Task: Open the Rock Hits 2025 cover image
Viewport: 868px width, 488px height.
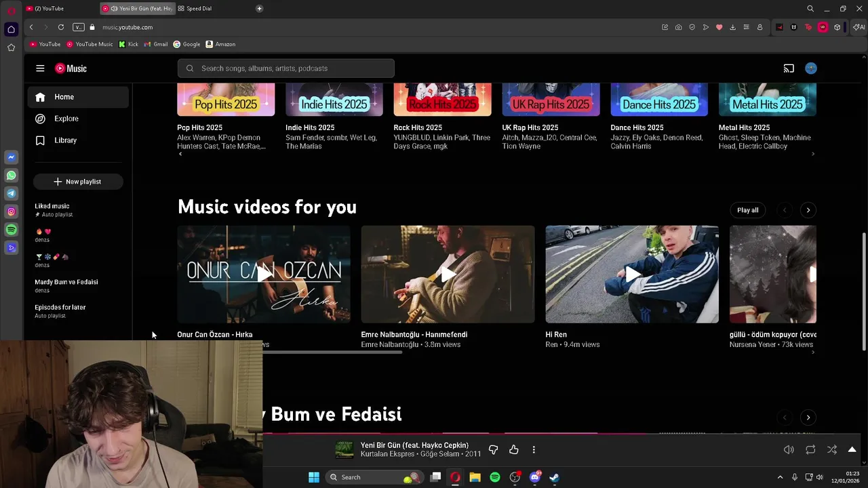Action: [442, 100]
